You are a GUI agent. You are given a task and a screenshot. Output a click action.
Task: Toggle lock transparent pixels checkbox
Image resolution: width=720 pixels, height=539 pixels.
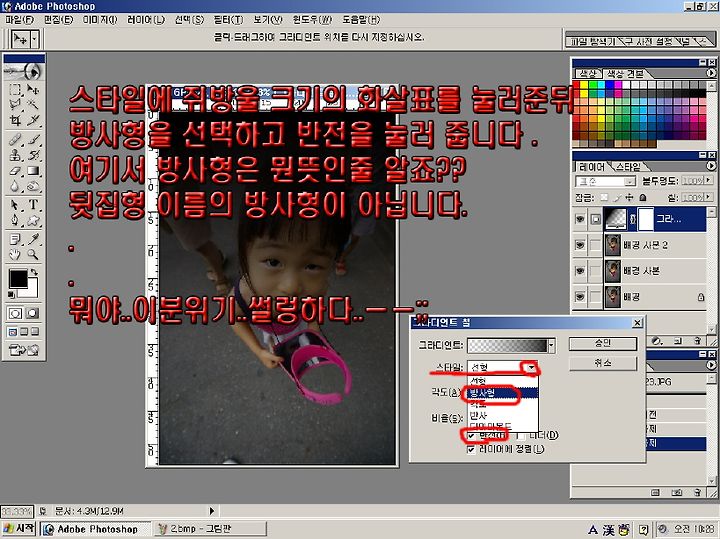pyautogui.click(x=604, y=197)
